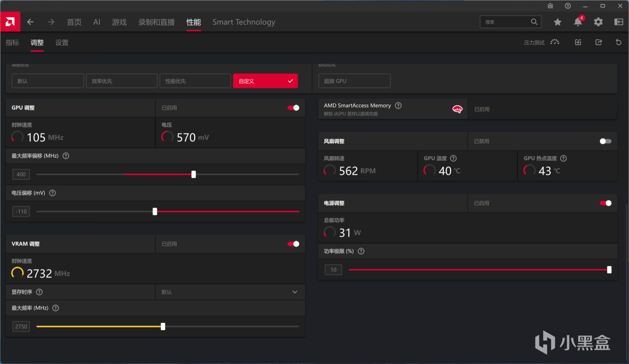Click the -110 voltage offset value box
The image size is (629, 364).
(x=21, y=211)
